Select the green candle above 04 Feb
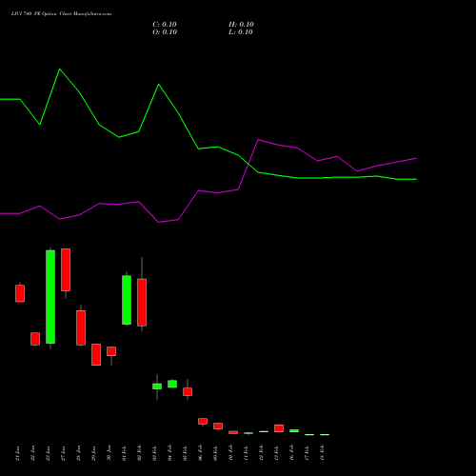This screenshot has height=476, width=476. [172, 384]
